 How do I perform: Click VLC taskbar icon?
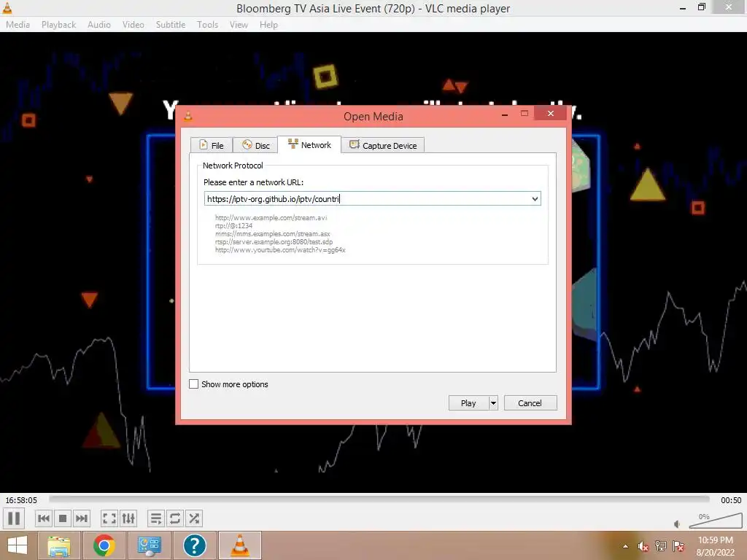click(x=239, y=545)
